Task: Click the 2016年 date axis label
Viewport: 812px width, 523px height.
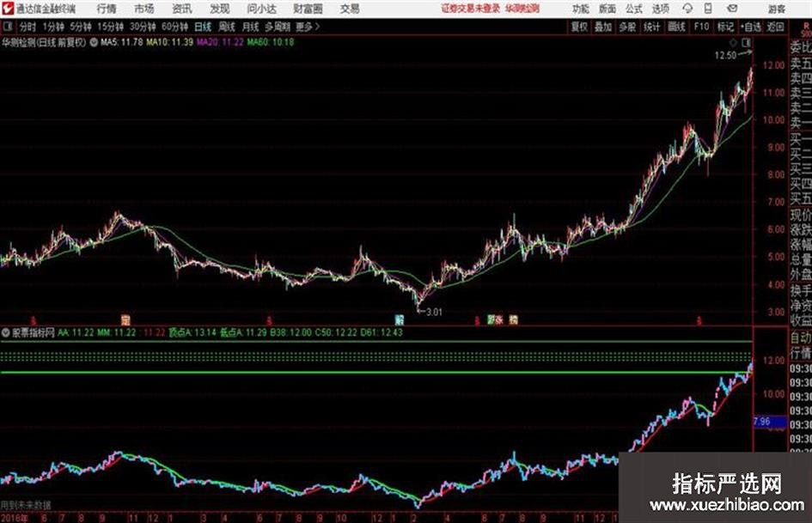Action: click(x=14, y=518)
